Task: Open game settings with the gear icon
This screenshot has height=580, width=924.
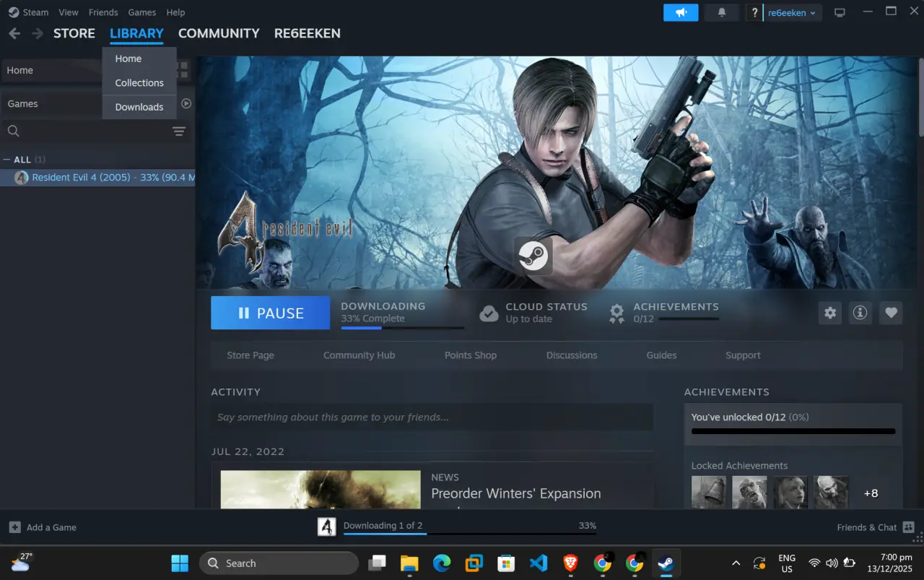Action: pos(830,313)
